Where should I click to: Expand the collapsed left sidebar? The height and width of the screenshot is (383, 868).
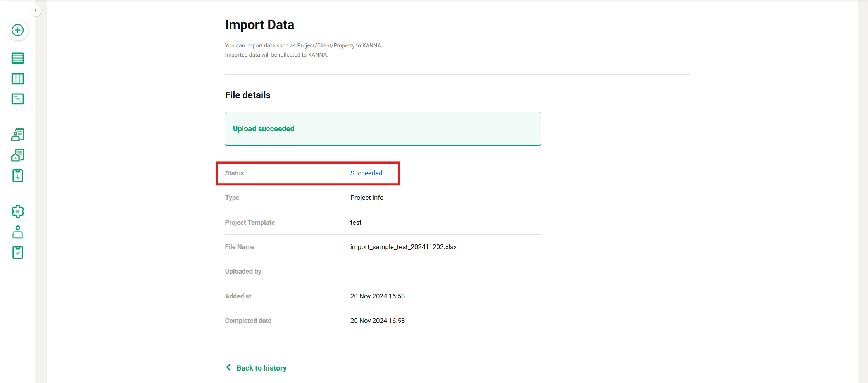pos(35,10)
